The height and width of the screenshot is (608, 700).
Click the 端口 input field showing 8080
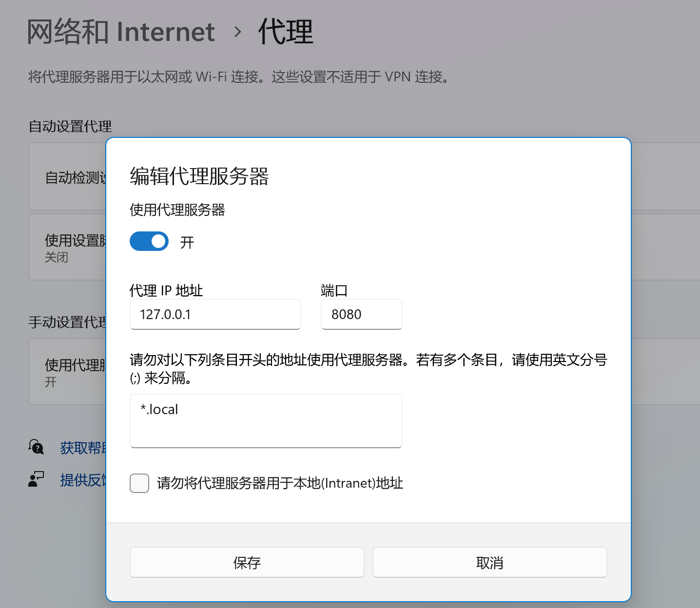(x=362, y=314)
